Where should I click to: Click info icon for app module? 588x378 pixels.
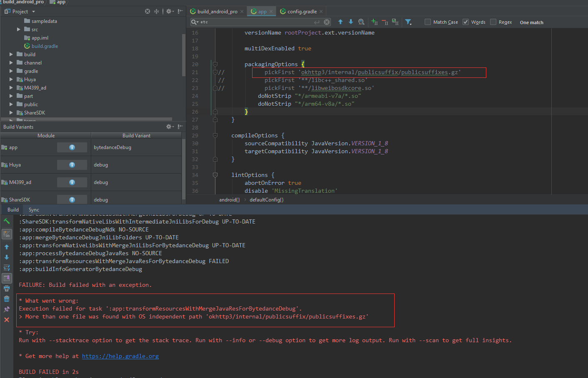72,147
